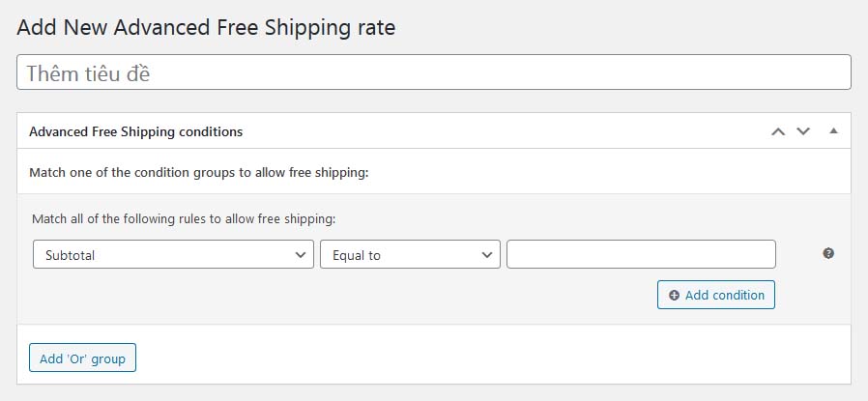Image resolution: width=868 pixels, height=401 pixels.
Task: Click the Add condition label text
Action: tap(725, 295)
